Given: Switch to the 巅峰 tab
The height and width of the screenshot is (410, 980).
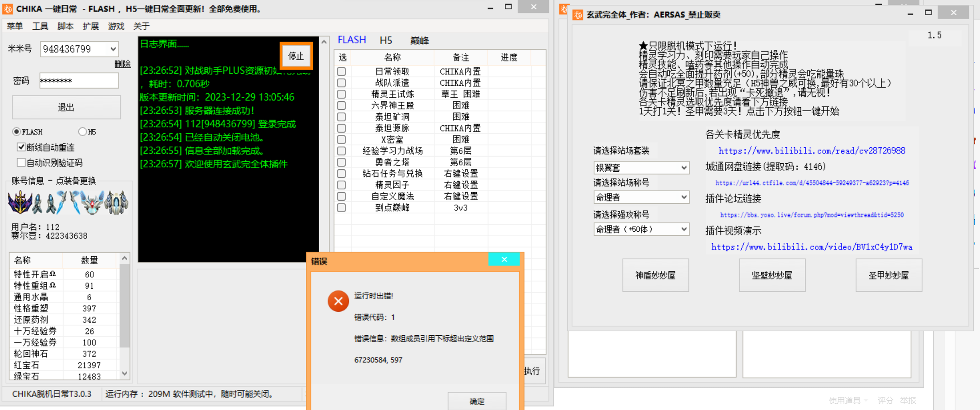Looking at the screenshot, I should pos(420,40).
